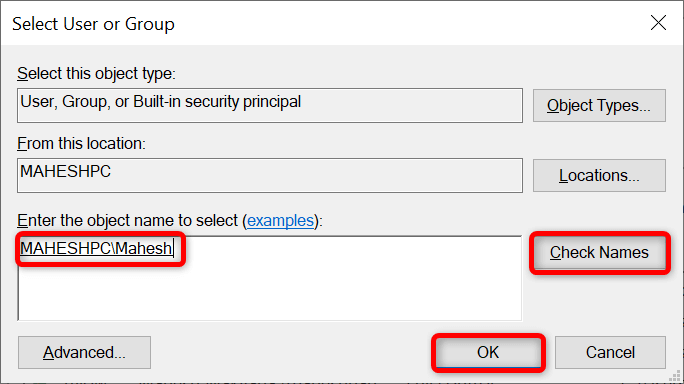Screen dimensions: 684x384
Task: Follow the examples hyperlink
Action: [280, 221]
